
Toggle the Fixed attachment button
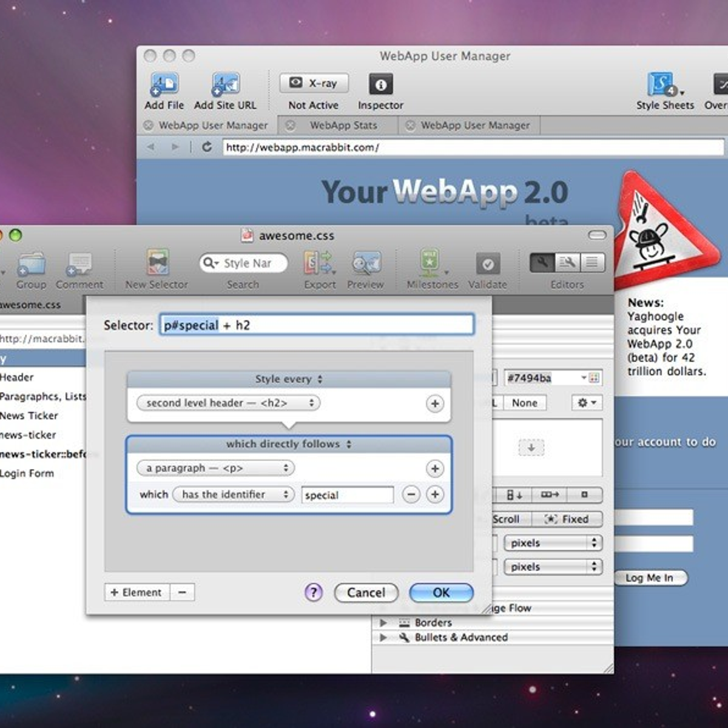click(x=567, y=519)
